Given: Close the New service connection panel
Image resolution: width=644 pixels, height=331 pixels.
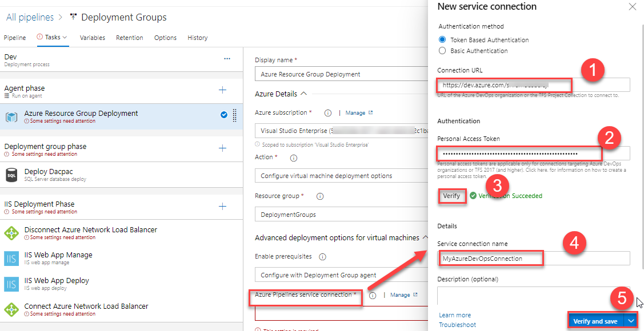Looking at the screenshot, I should [633, 6].
